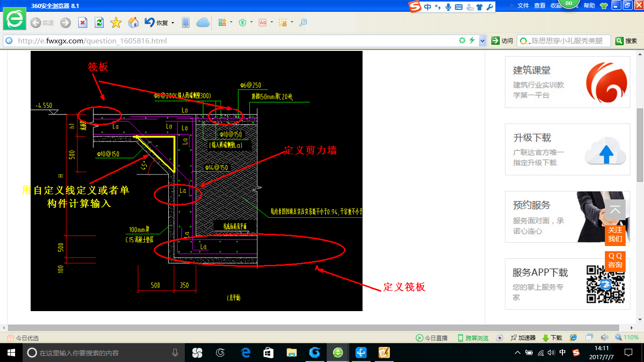Open the extensions grid icon
The image size is (644, 362).
223,23
